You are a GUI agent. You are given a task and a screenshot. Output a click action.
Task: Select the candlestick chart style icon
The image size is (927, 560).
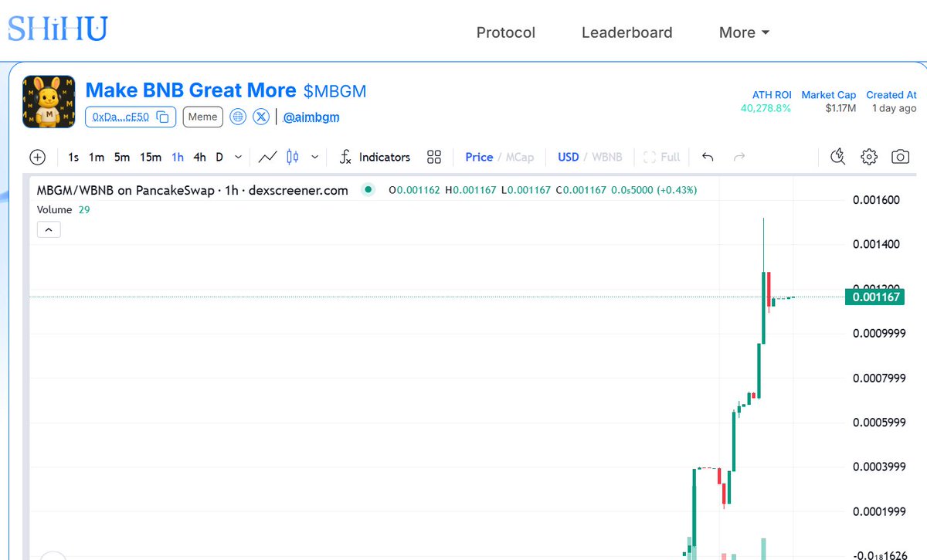[292, 157]
